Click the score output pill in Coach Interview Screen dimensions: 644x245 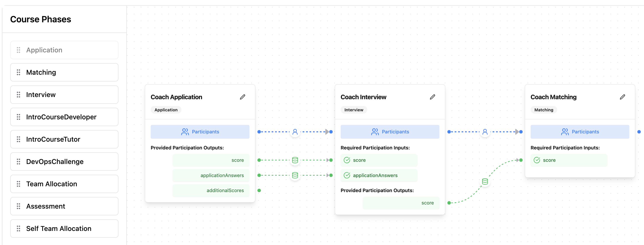coord(401,203)
